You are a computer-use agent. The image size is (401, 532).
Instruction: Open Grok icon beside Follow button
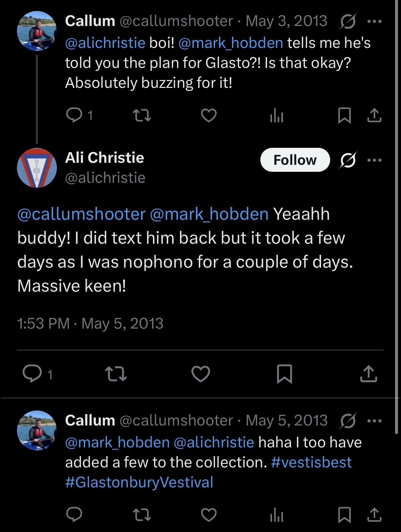point(348,160)
